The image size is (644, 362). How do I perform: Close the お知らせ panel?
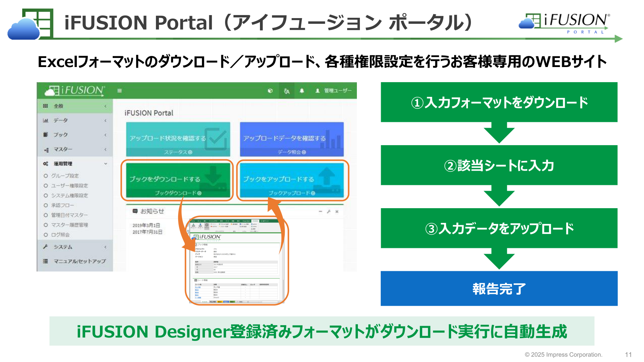[x=337, y=212]
